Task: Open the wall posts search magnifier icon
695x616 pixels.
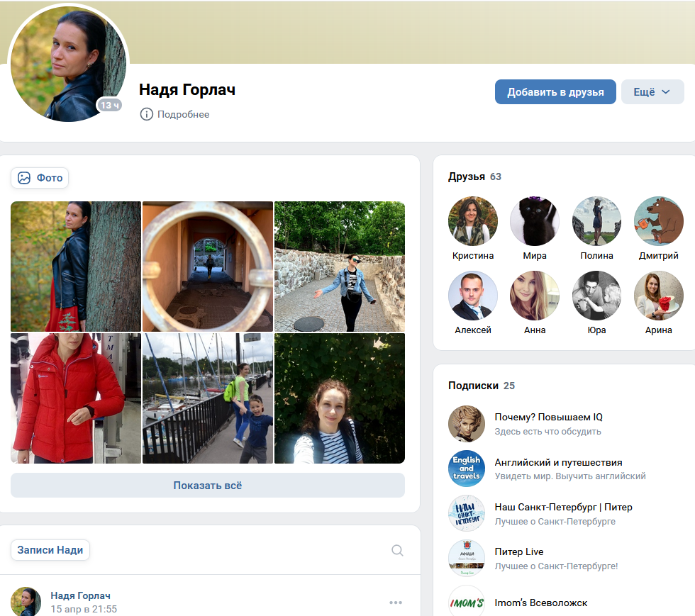Action: click(397, 550)
